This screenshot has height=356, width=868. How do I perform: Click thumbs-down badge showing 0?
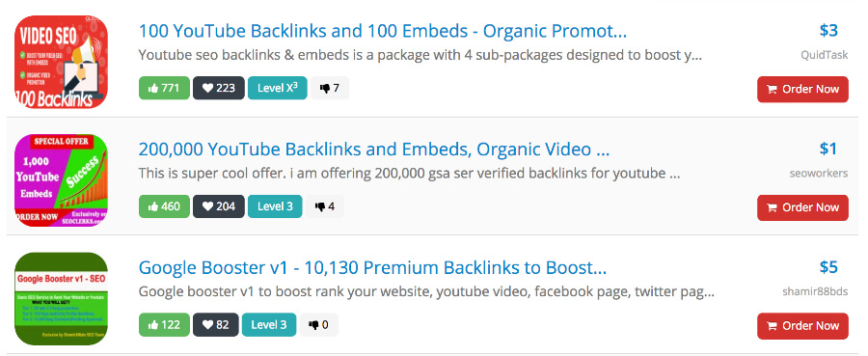pos(319,325)
